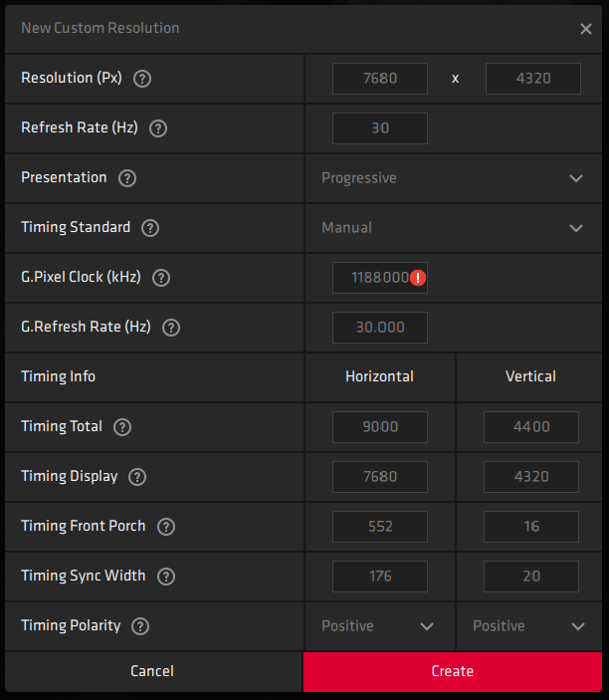Click the red warning icon in Pixel Clock field

(418, 278)
